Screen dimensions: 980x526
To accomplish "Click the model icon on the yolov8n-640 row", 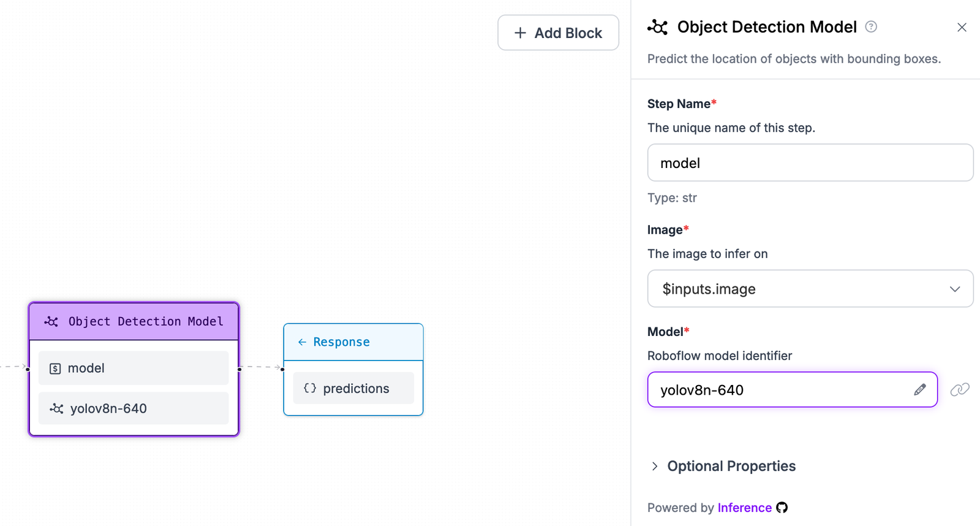I will coord(55,408).
